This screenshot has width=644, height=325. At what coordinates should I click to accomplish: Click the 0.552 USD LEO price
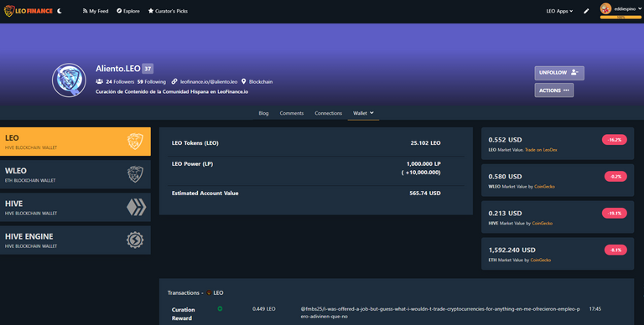point(505,140)
